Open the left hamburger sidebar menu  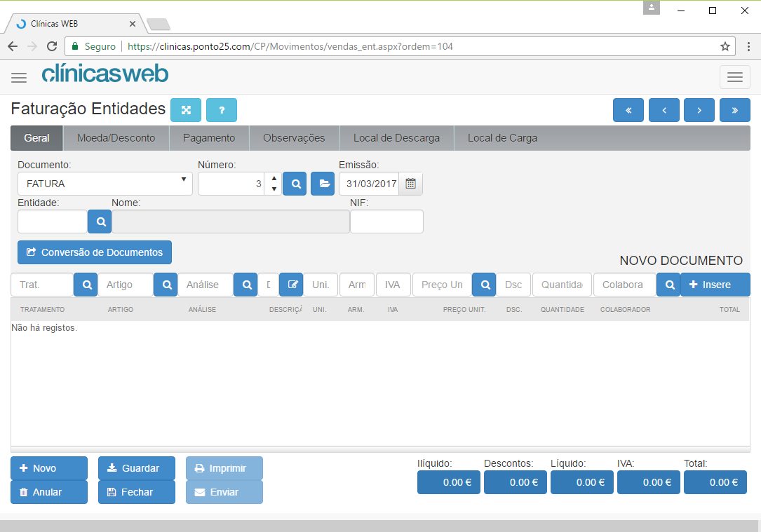pyautogui.click(x=19, y=78)
